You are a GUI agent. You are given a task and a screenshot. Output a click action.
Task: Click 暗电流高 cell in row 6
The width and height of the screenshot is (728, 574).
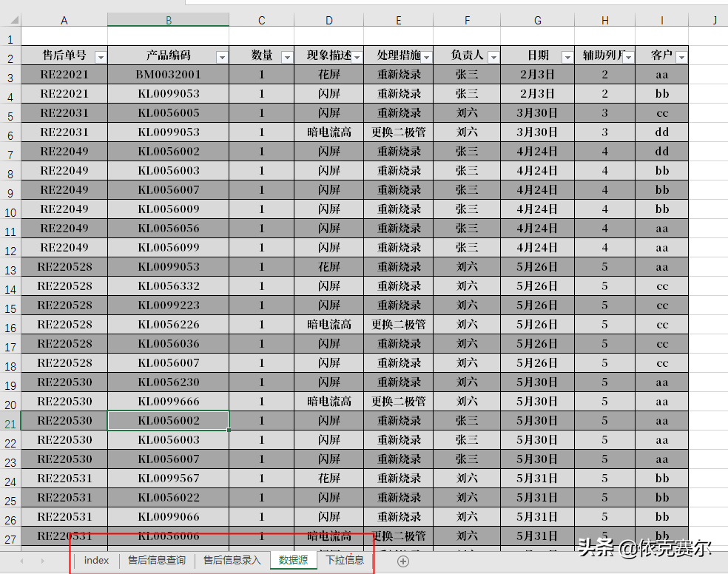[328, 132]
